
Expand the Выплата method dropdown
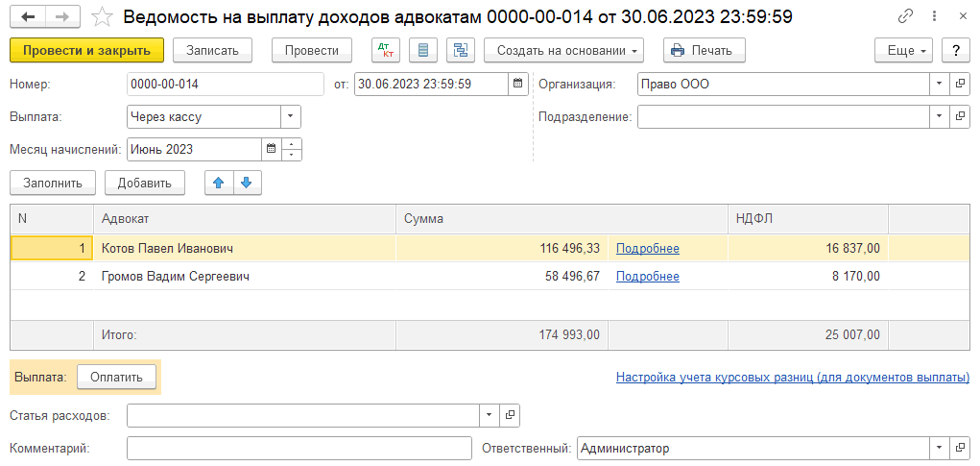(x=290, y=116)
